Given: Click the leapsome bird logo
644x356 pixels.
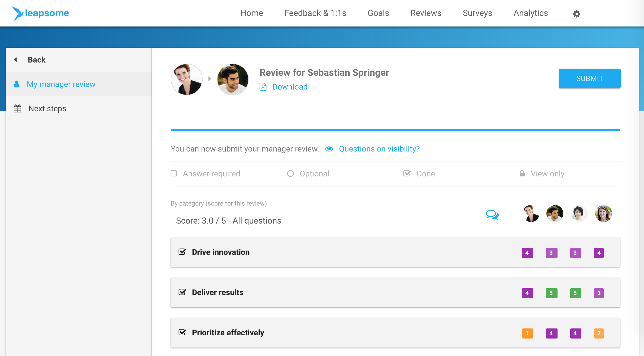Looking at the screenshot, I should click(x=18, y=13).
